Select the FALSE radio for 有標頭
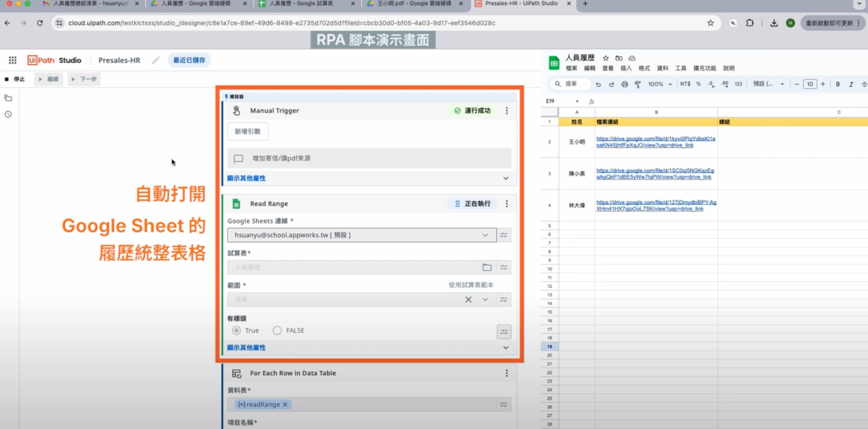Viewport: 868px width, 429px height. [x=277, y=330]
